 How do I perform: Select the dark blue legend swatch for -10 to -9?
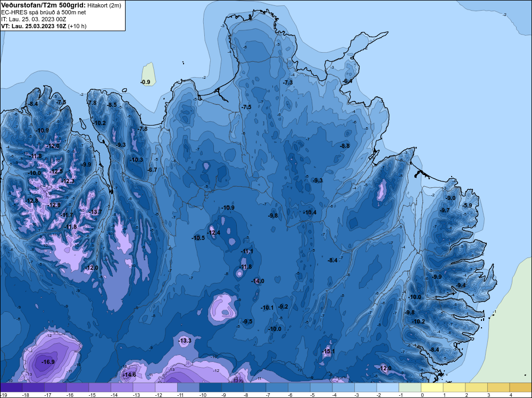(x=210, y=387)
